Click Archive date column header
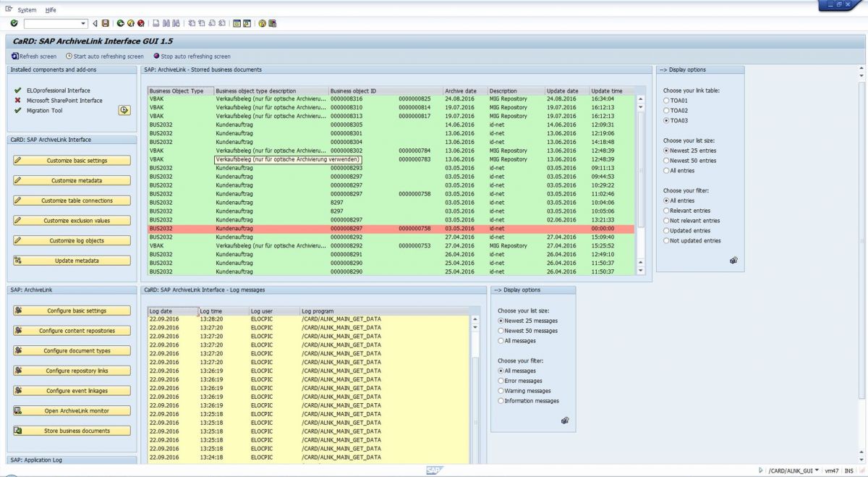868x477 pixels. click(x=465, y=91)
